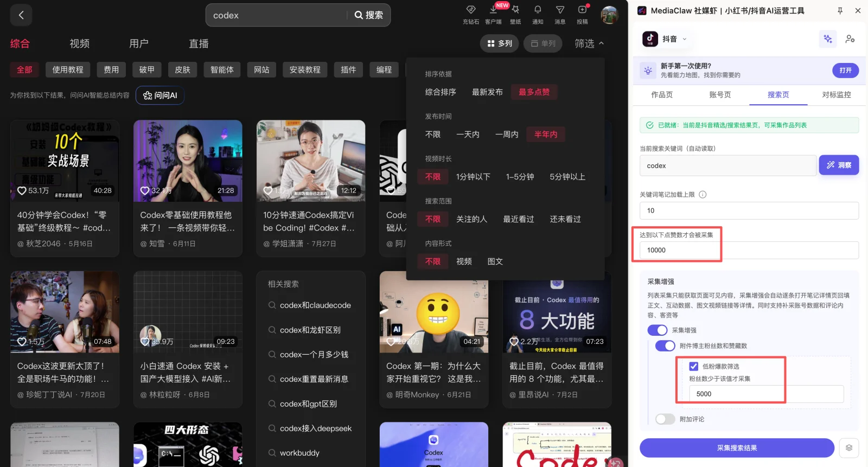This screenshot has height=467, width=868.
Task: Click the green ready status check icon
Action: 649,125
